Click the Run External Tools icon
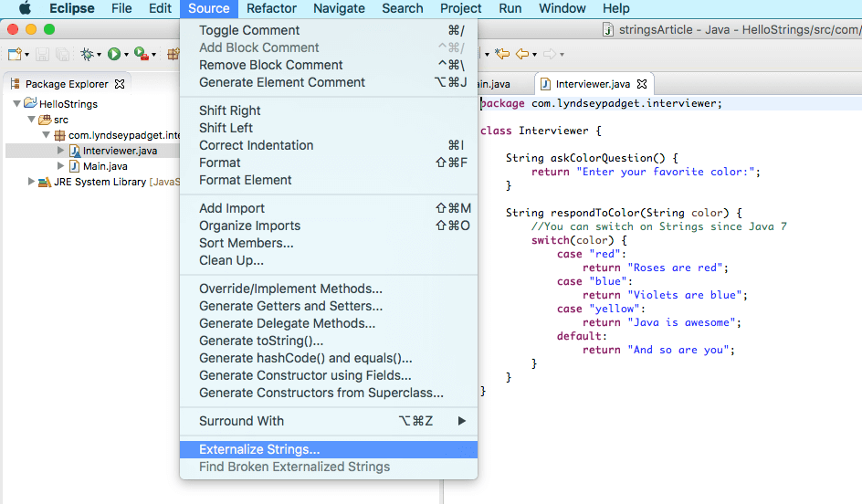This screenshot has width=862, height=504. [142, 54]
